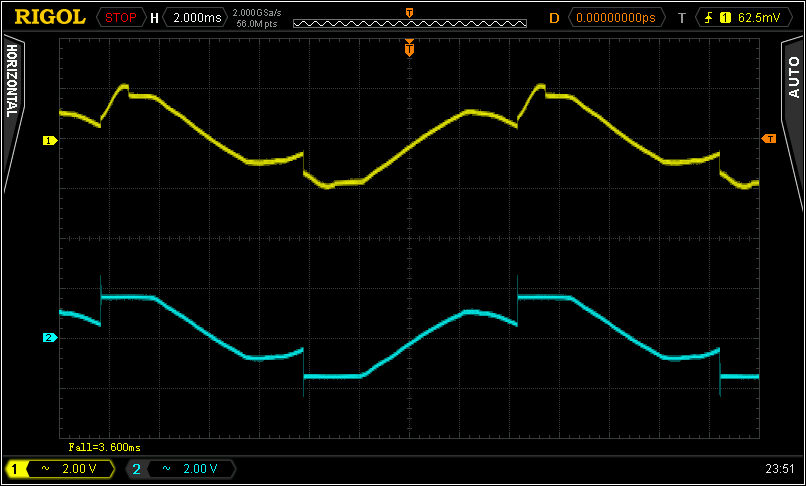Toggle channel 1 yellow number badge
The image size is (806, 486).
point(16,468)
